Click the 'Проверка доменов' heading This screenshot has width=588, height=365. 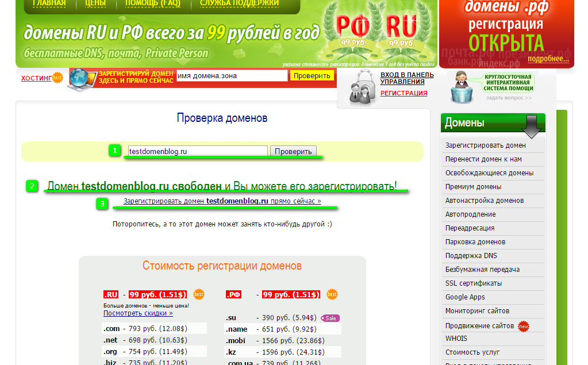pos(222,118)
